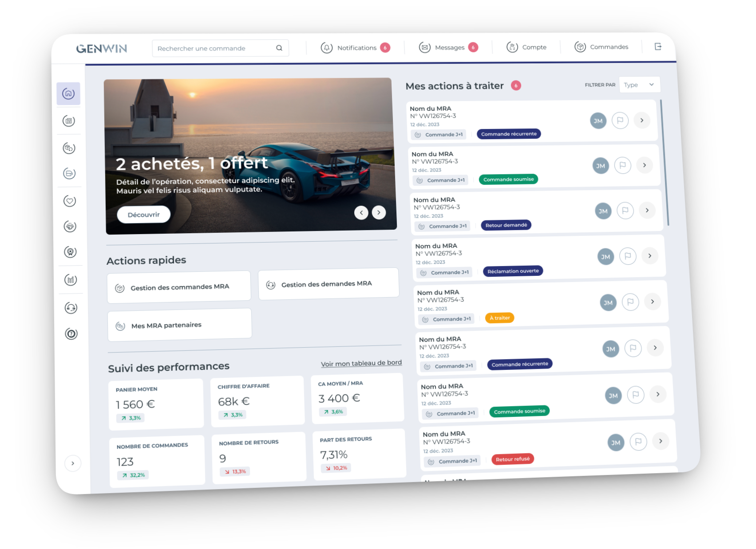Click the JM avatar on the Réclamation ouverte row
This screenshot has height=549, width=756.
tap(606, 257)
